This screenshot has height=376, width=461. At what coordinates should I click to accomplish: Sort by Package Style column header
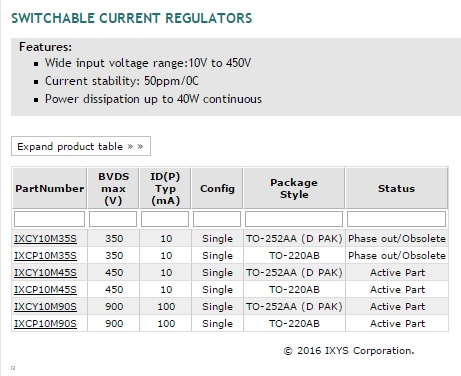point(294,188)
